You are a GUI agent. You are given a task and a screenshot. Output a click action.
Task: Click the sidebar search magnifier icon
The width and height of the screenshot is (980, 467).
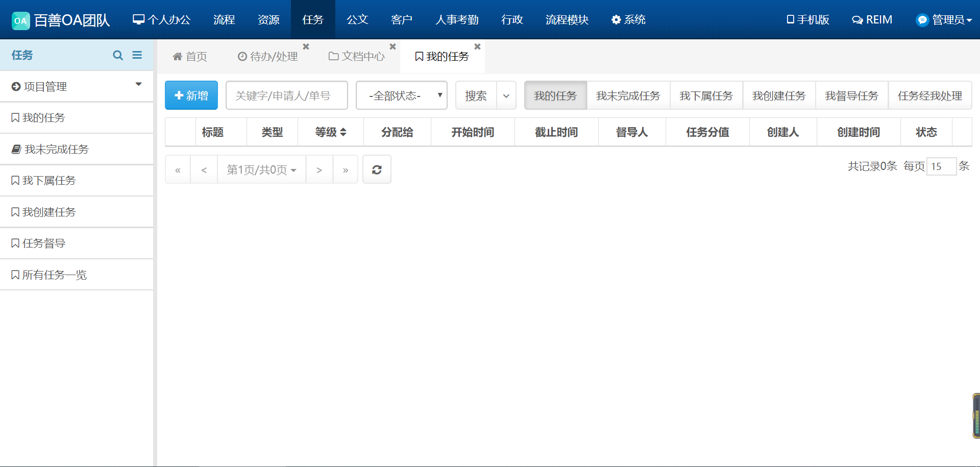coord(118,55)
